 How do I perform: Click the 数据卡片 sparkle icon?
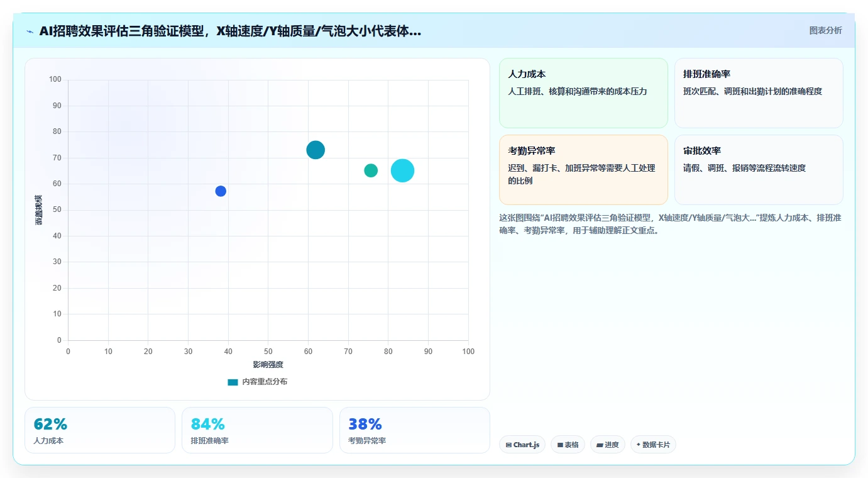click(x=639, y=445)
